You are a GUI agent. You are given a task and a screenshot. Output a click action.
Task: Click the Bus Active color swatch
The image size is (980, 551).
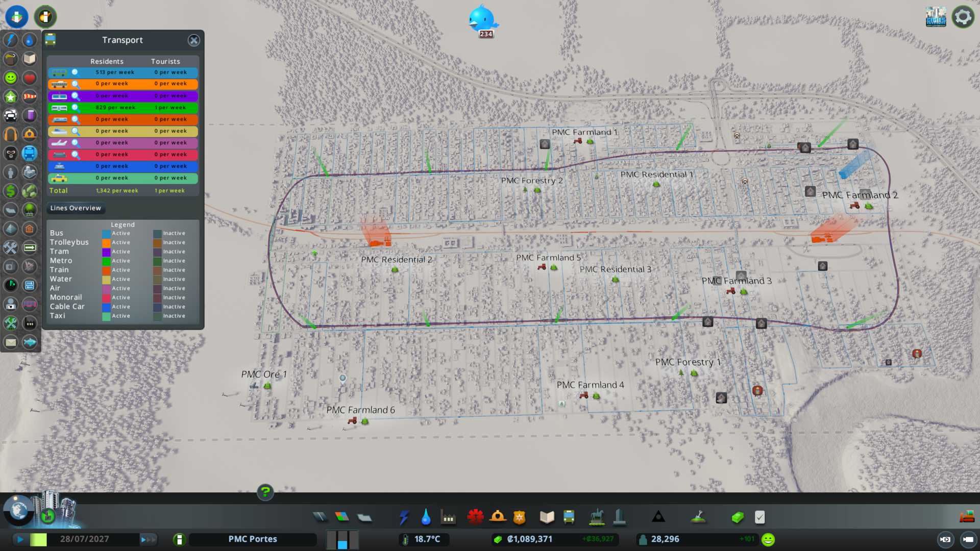click(x=106, y=234)
